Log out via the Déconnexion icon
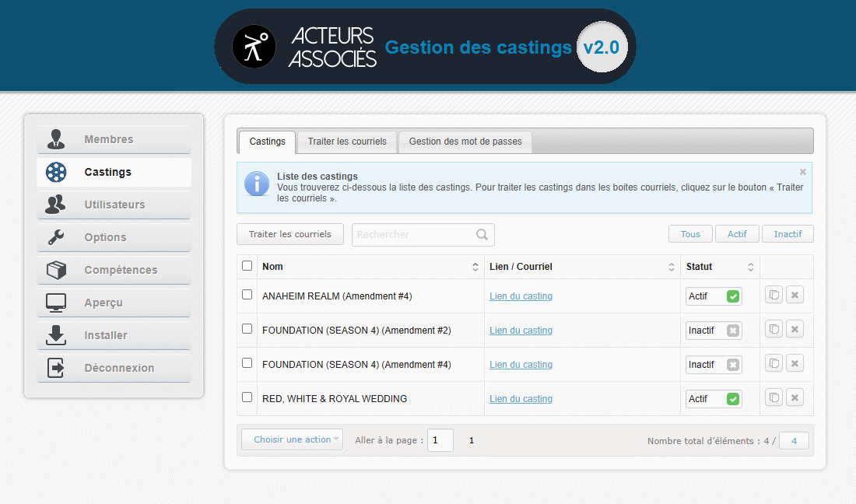 tap(55, 368)
